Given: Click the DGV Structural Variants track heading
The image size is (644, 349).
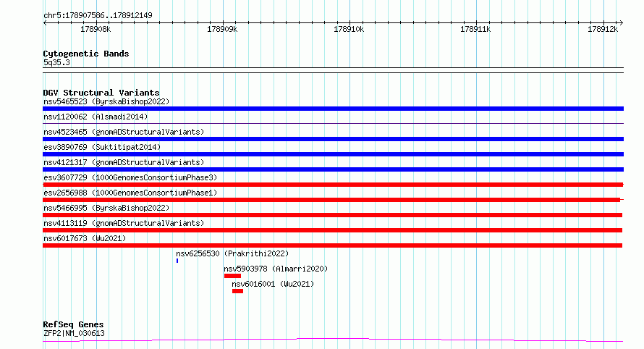Looking at the screenshot, I should click(x=101, y=93).
